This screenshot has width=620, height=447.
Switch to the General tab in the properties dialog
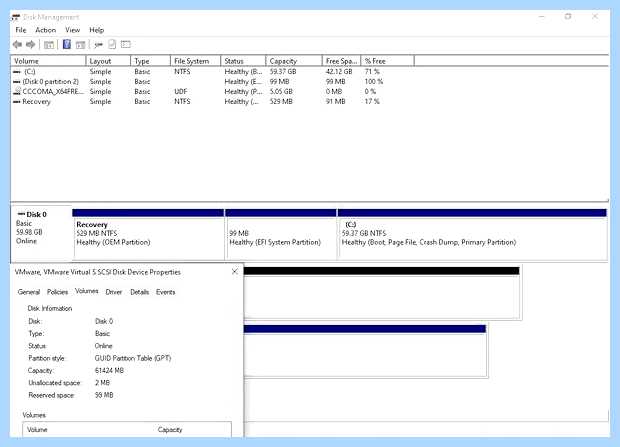[x=29, y=292]
